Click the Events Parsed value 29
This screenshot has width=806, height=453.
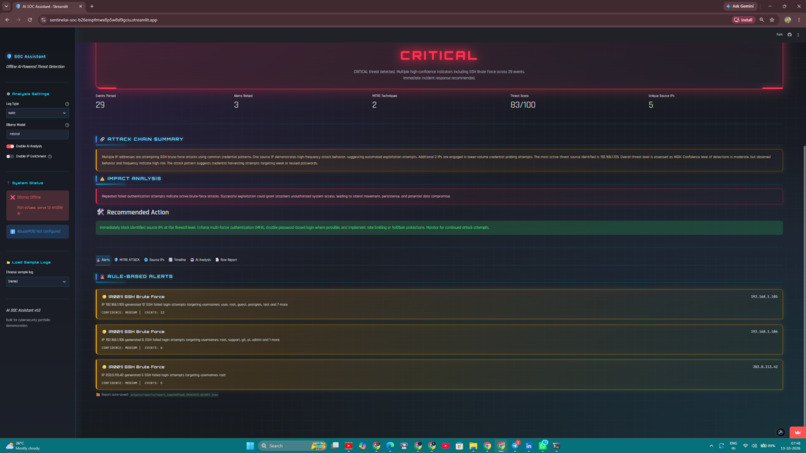pos(100,105)
